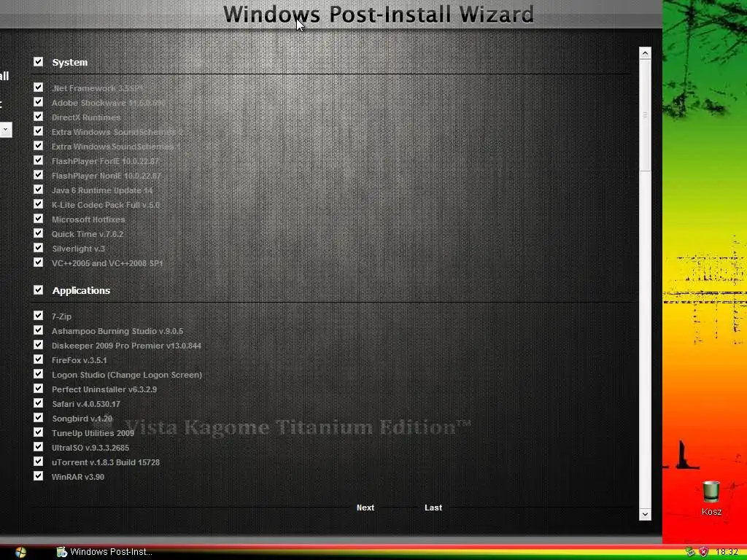Click the red shield tray icon

703,552
